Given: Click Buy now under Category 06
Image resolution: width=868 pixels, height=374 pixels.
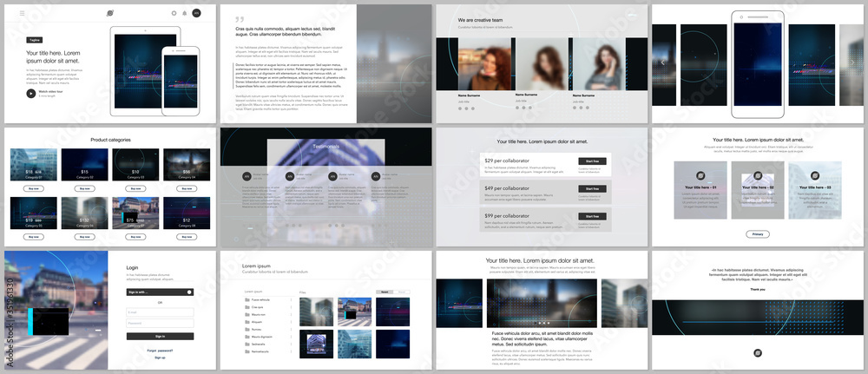Looking at the screenshot, I should [84, 237].
